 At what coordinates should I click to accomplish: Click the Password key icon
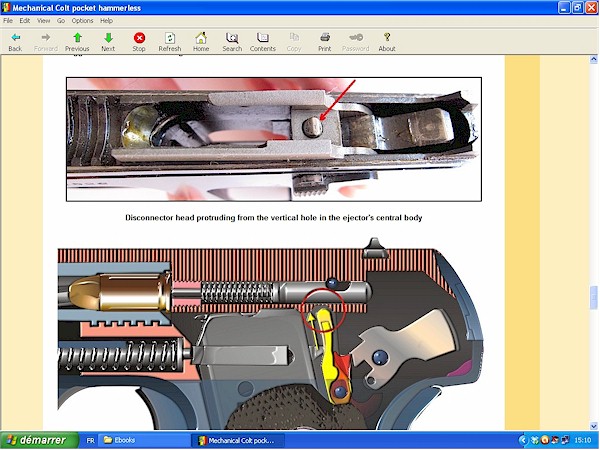355,42
